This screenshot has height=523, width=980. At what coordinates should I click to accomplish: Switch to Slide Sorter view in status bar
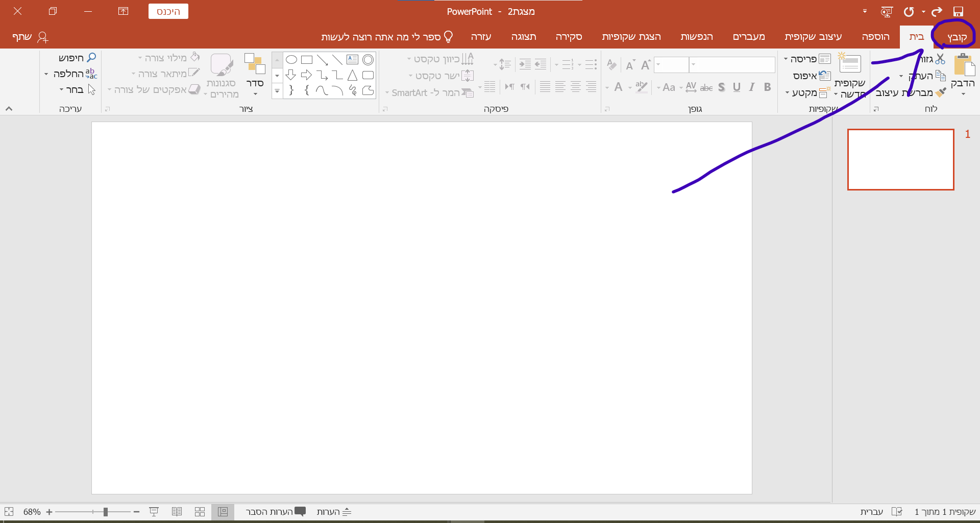click(200, 512)
